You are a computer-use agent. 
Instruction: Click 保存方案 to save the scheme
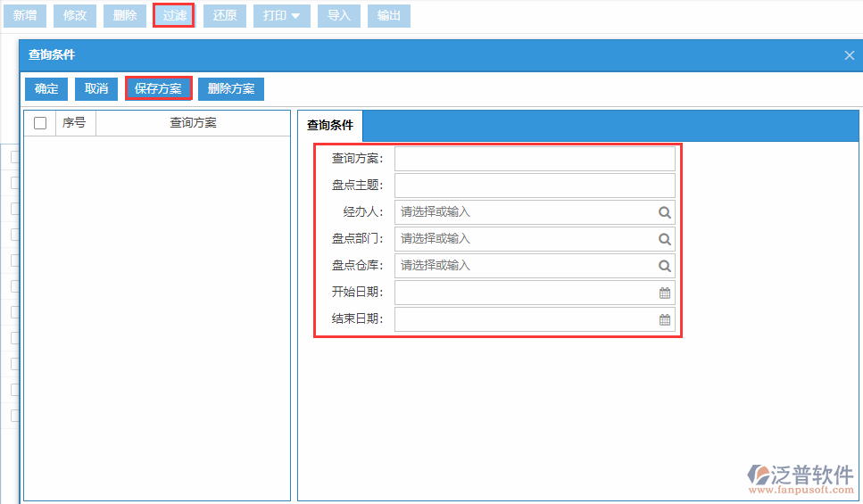pos(158,88)
